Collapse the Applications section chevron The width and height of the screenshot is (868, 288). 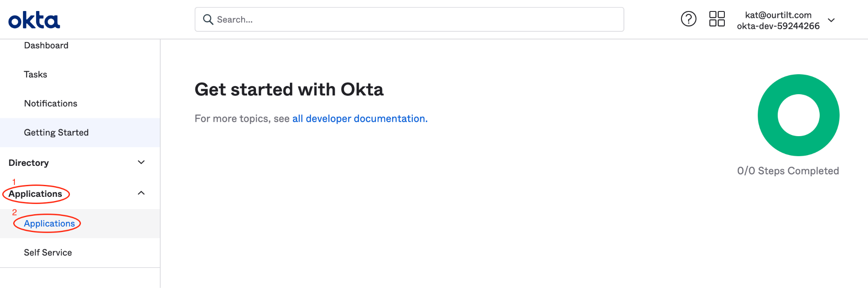[142, 193]
